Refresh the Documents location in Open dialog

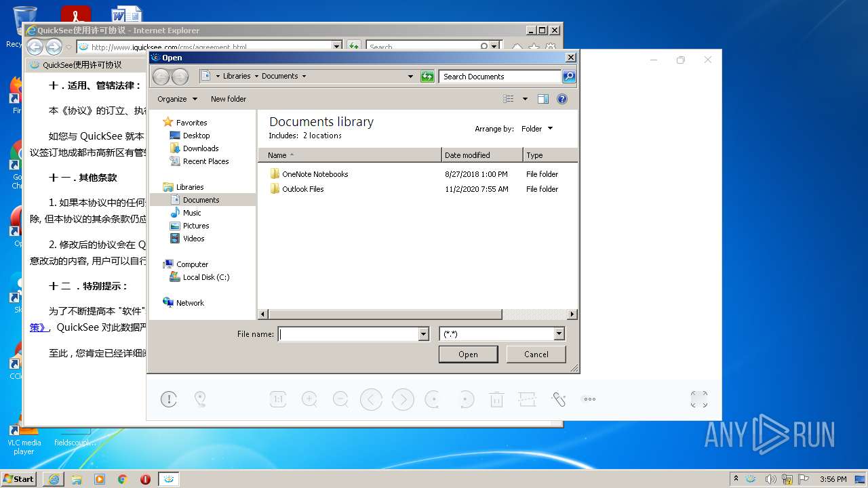click(x=427, y=77)
